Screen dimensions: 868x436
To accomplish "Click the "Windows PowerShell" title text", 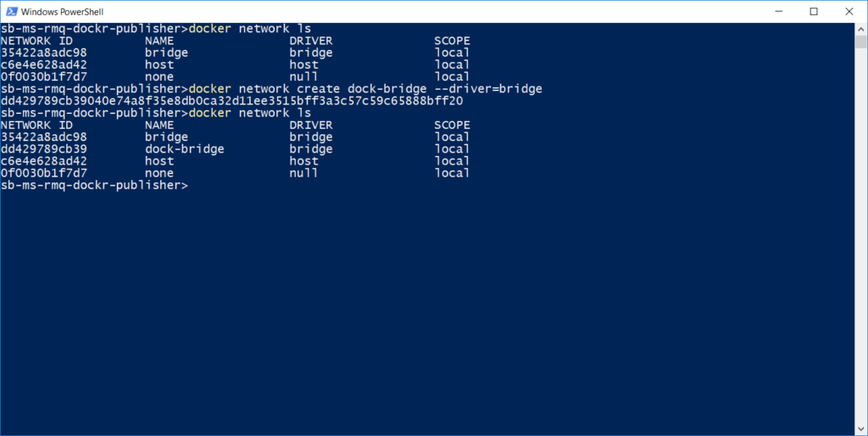I will click(61, 11).
